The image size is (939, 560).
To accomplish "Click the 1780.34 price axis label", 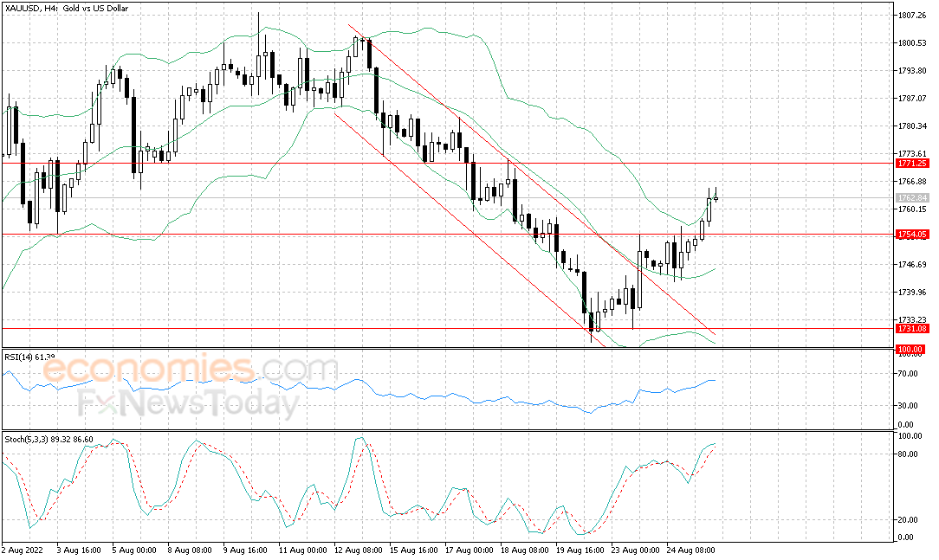I will [x=913, y=126].
